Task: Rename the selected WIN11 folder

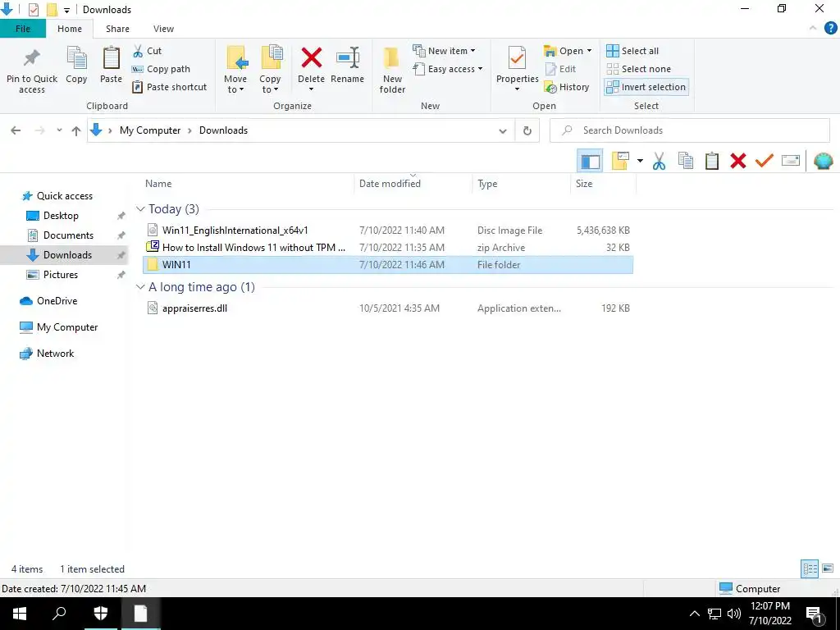Action: [x=347, y=66]
